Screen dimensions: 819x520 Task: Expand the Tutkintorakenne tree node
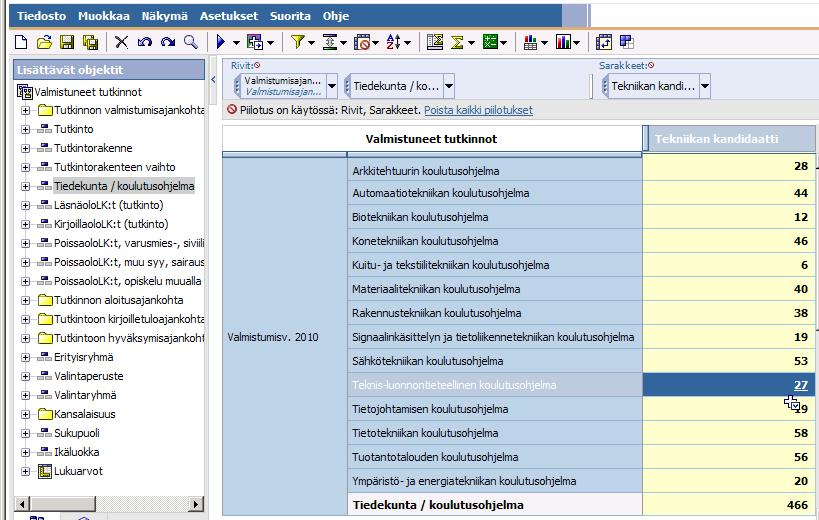pos(25,148)
